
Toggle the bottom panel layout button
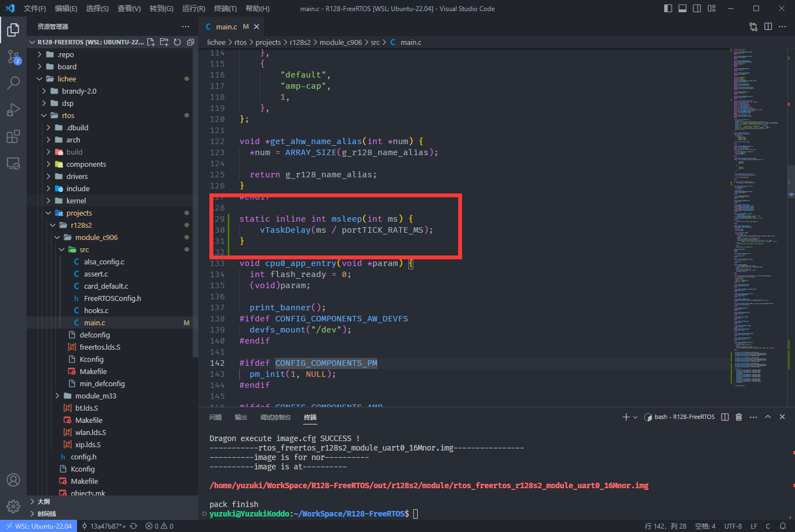(x=683, y=8)
